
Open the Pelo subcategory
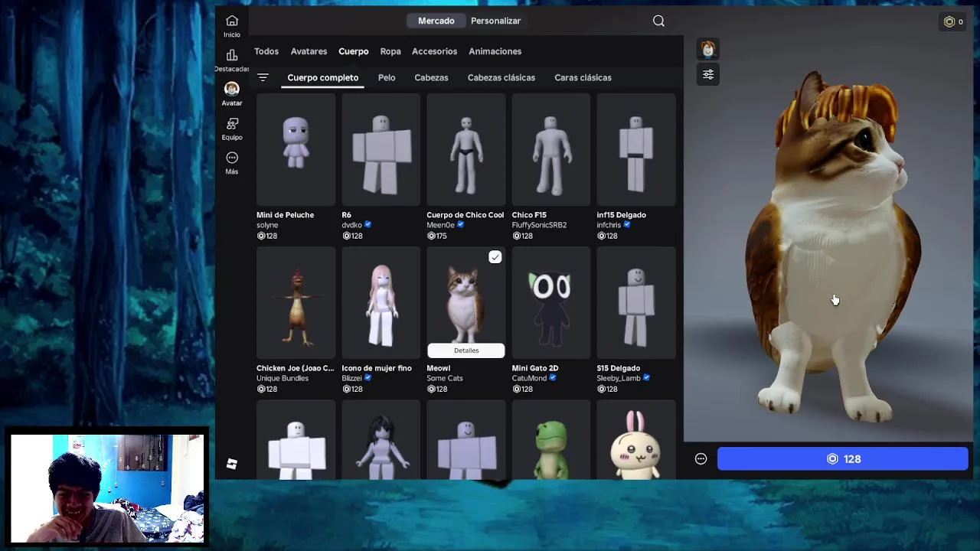[x=387, y=77]
